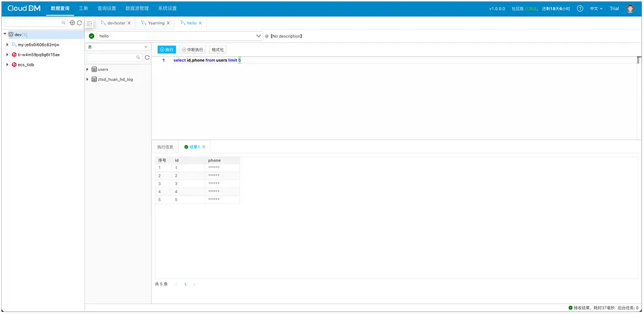The width and height of the screenshot is (644, 314).
Task: Click the locate target icon beside datasource search
Action: pos(72,23)
